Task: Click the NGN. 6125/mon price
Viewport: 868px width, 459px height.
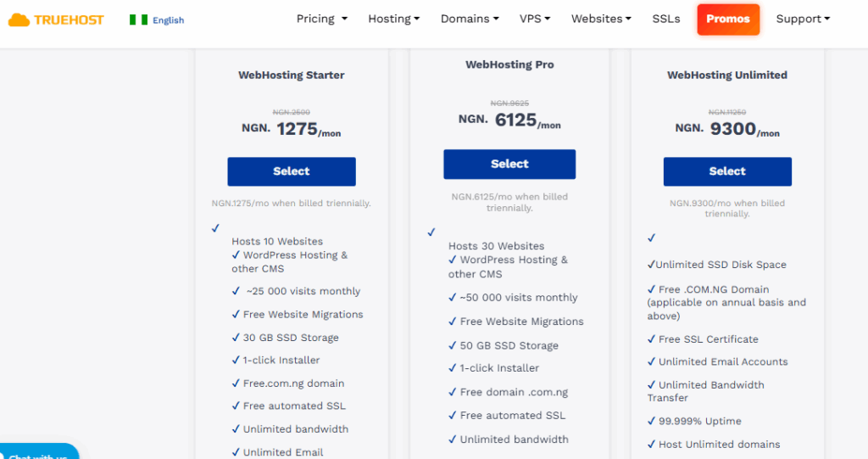Action: coord(509,120)
